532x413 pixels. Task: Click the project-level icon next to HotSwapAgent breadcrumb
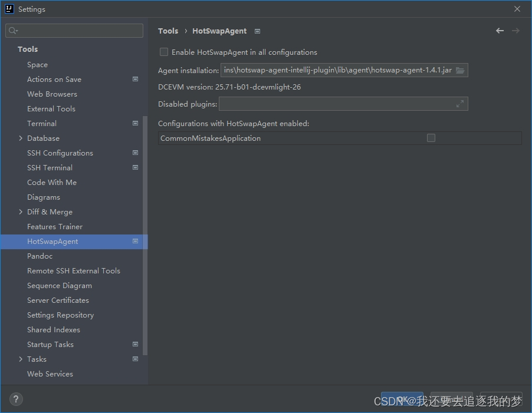pos(258,31)
